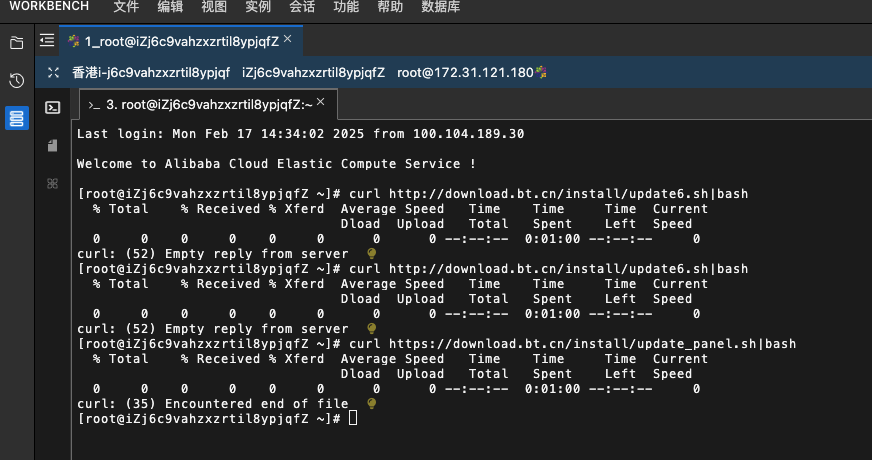Open the file document icon in inner sidebar

pyautogui.click(x=53, y=146)
